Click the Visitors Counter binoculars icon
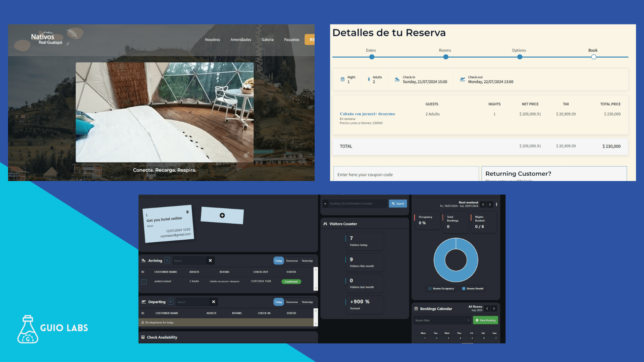Screen dimensions: 644x362 pyautogui.click(x=325, y=224)
